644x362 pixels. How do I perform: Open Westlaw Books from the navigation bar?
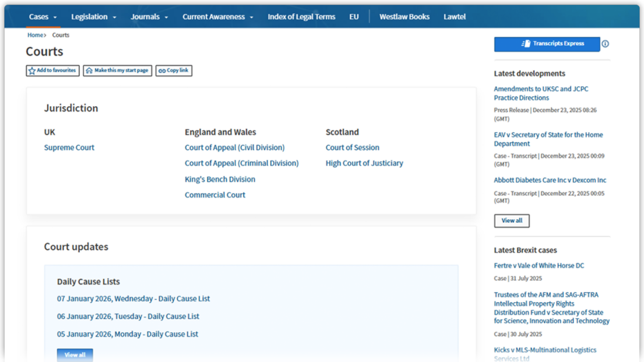tap(405, 16)
